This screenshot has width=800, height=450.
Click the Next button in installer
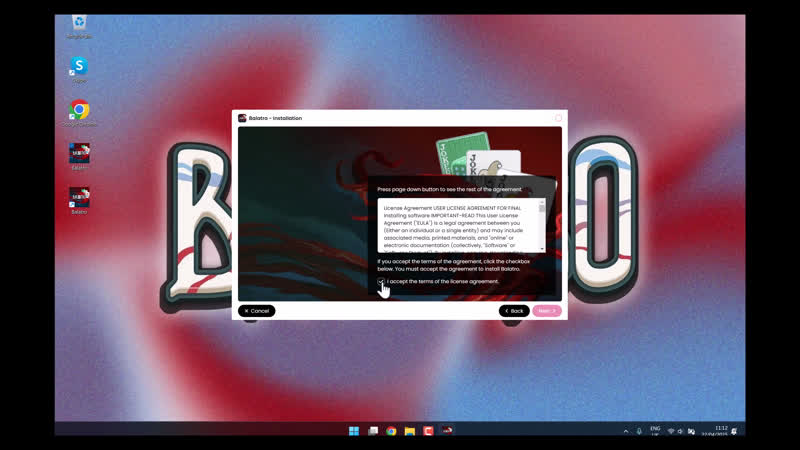547,311
